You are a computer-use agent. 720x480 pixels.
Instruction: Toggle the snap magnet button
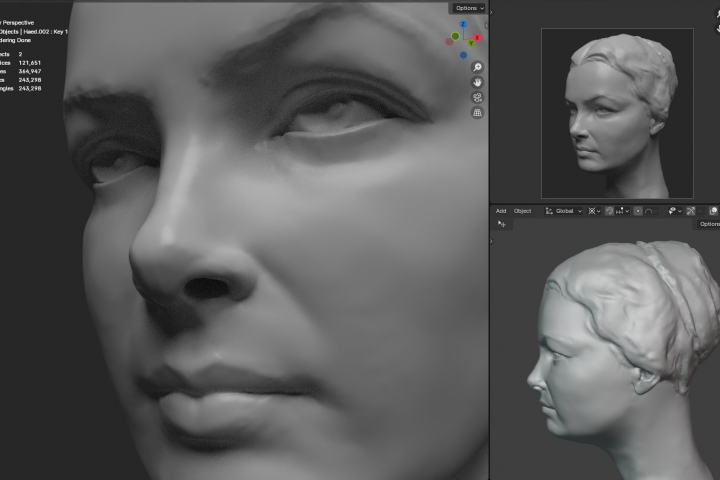[x=609, y=211]
